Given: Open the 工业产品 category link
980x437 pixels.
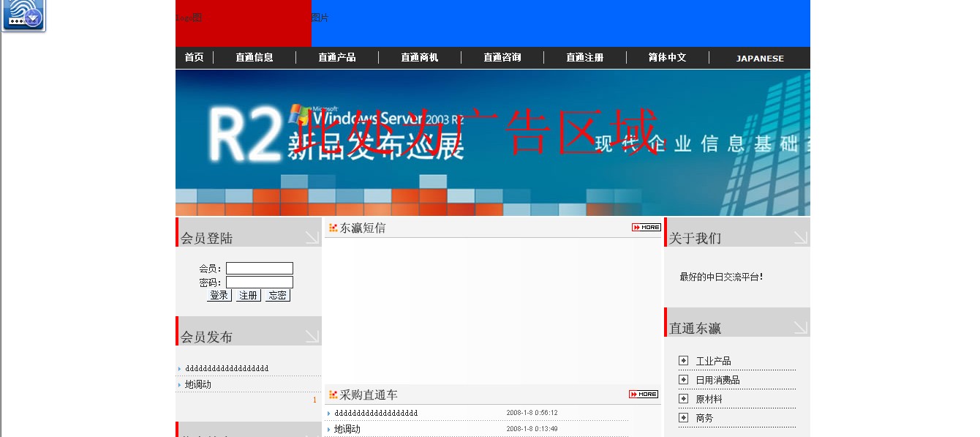Looking at the screenshot, I should [713, 361].
